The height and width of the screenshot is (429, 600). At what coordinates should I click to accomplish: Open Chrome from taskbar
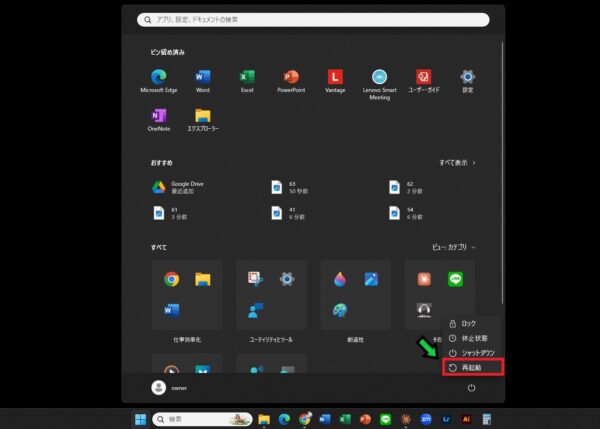305,419
